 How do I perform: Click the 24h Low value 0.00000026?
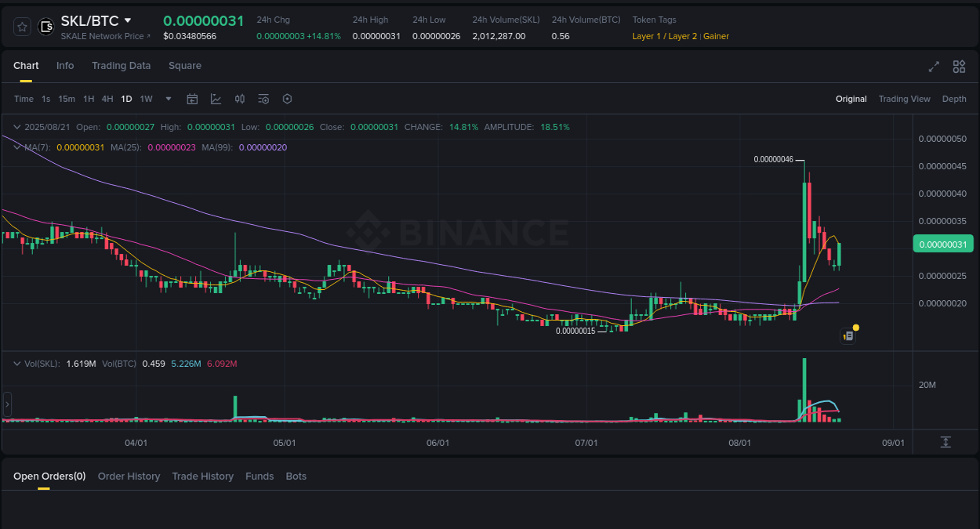(437, 36)
